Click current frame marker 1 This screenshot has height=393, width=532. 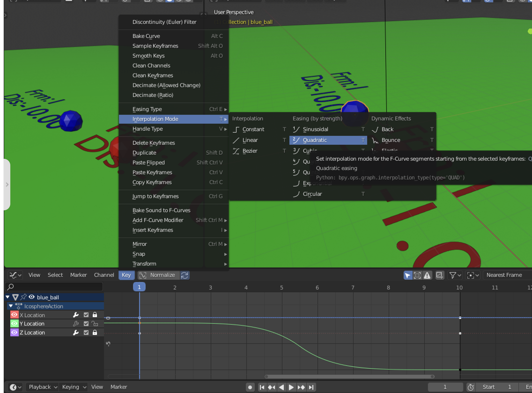click(139, 287)
